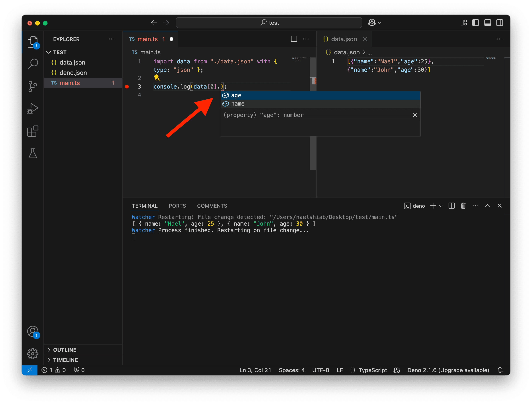The image size is (532, 404).
Task: Select main.ts in the Explorer tree
Action: (x=83, y=83)
